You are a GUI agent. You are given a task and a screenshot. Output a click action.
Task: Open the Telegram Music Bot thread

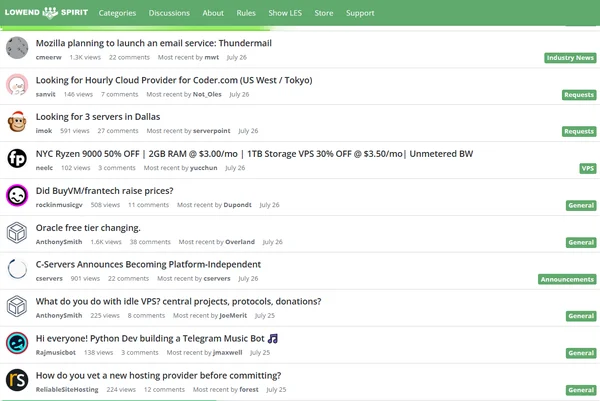click(157, 338)
